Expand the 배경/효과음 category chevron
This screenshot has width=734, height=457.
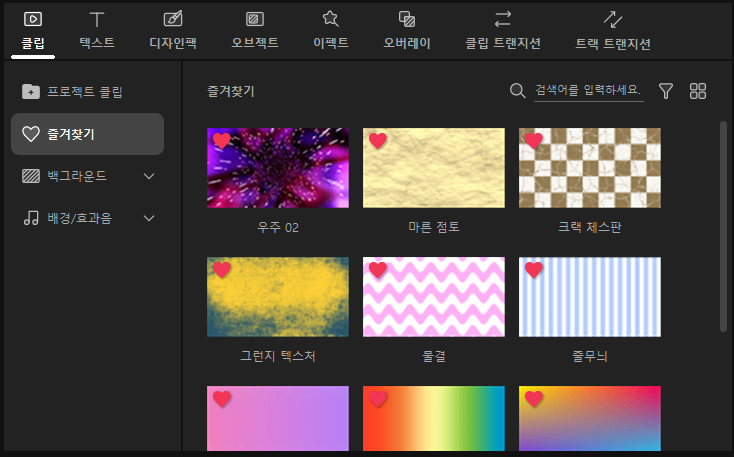(x=149, y=218)
